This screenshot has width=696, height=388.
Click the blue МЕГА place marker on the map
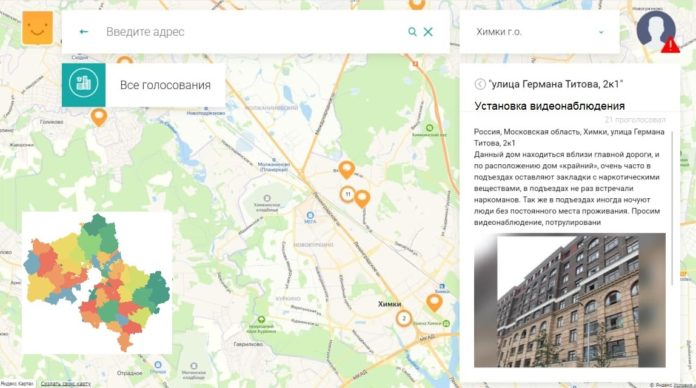[310, 216]
